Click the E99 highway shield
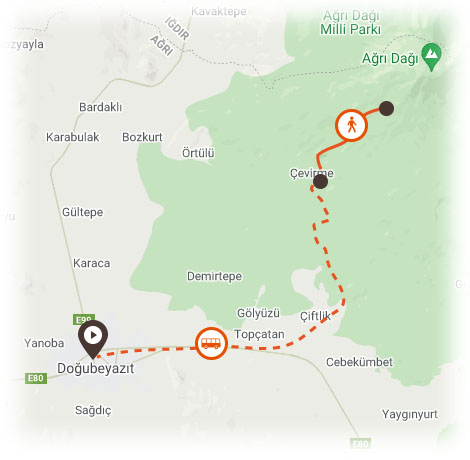This screenshot has width=470, height=460. pos(83,319)
